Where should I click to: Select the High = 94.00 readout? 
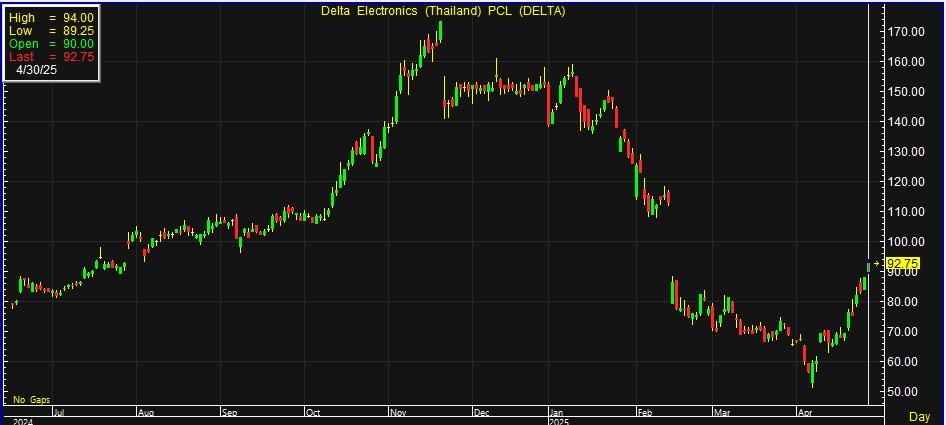click(51, 19)
